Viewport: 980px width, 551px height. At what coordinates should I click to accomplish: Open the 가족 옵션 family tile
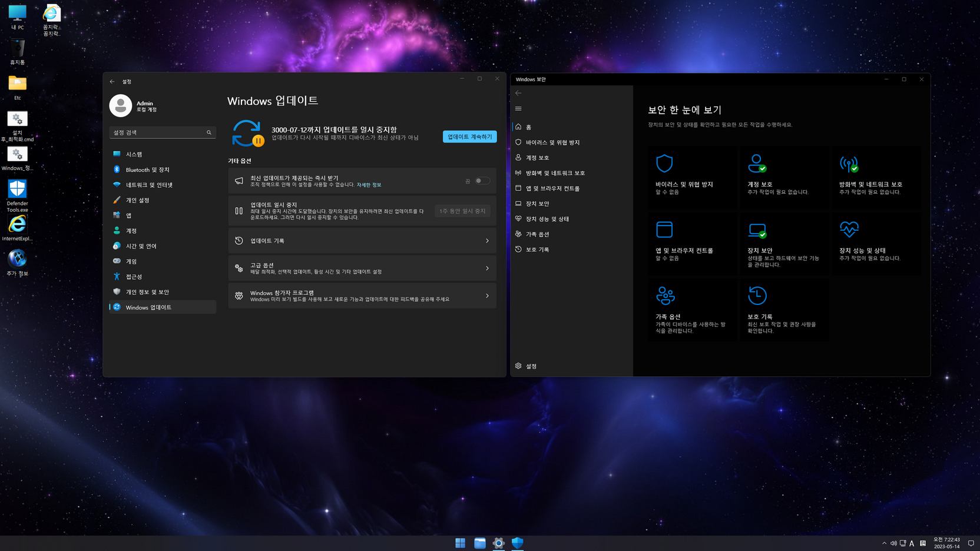tap(693, 310)
